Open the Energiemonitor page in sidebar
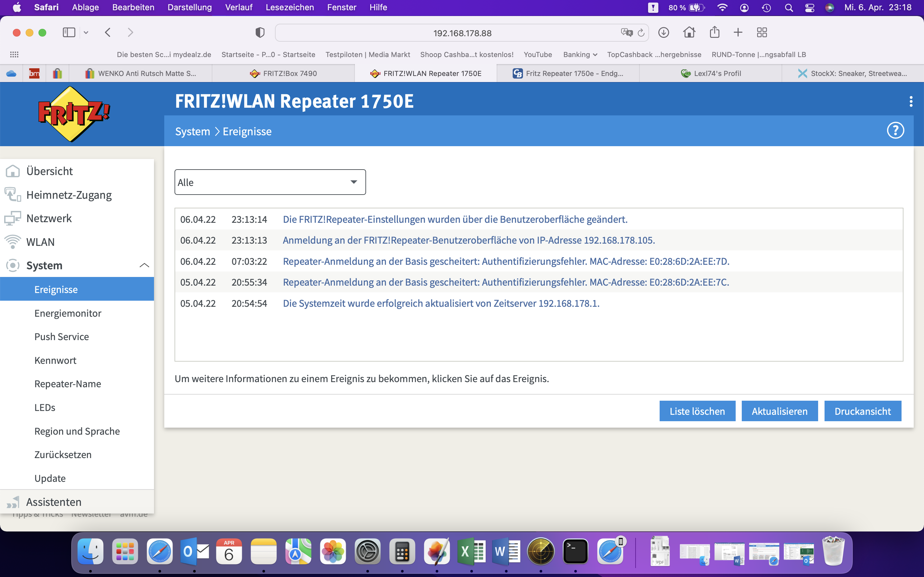Viewport: 924px width, 577px height. point(68,313)
